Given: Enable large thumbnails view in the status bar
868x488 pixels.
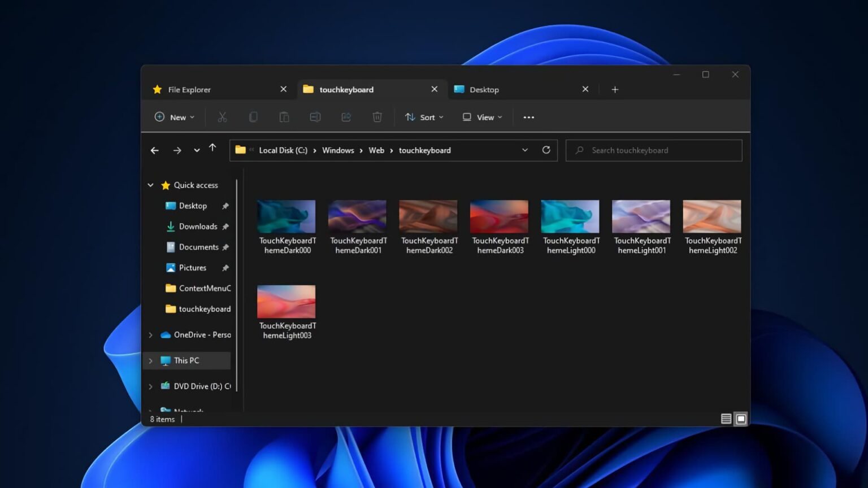Looking at the screenshot, I should pyautogui.click(x=741, y=419).
